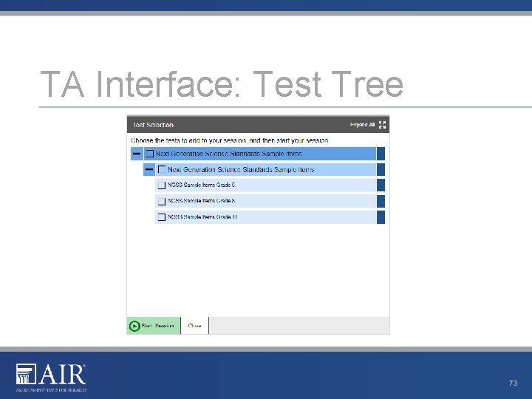Tick the NGSS Sample Items Grade 5 checkbox
The image size is (532, 399).
coord(162,185)
